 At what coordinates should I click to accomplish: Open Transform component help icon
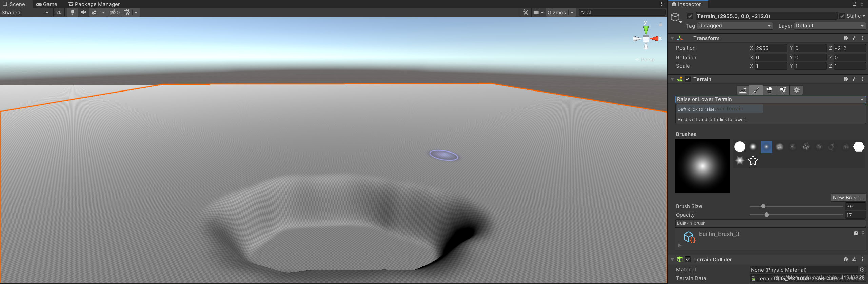point(846,38)
